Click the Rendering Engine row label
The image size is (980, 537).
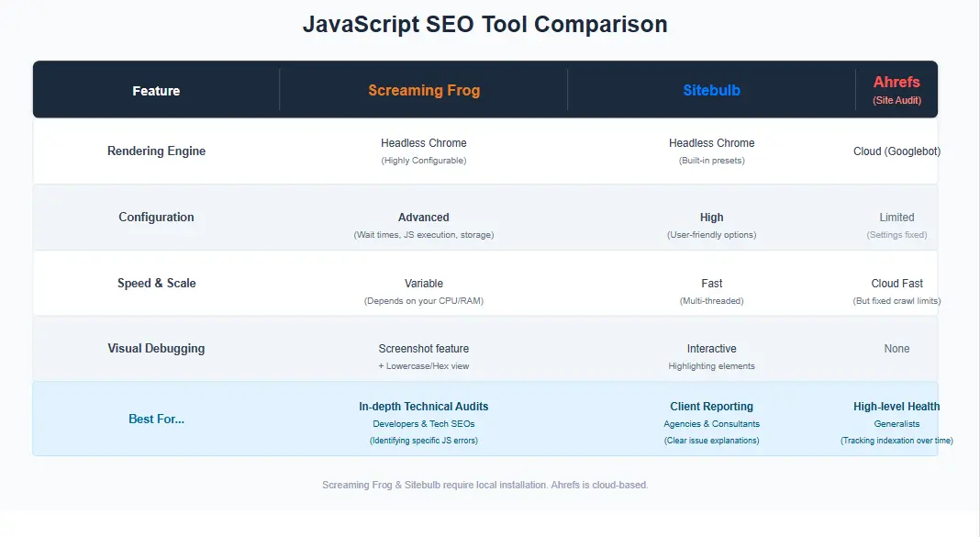(x=156, y=151)
